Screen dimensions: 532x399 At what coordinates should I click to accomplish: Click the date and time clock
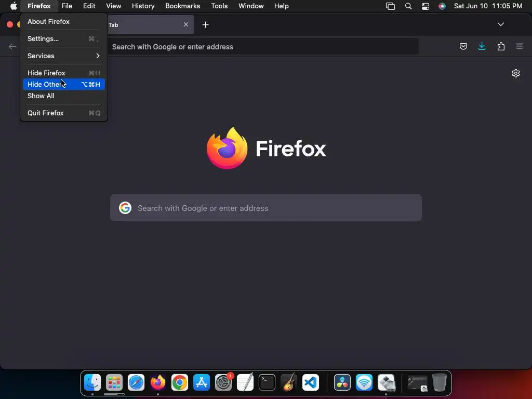488,6
